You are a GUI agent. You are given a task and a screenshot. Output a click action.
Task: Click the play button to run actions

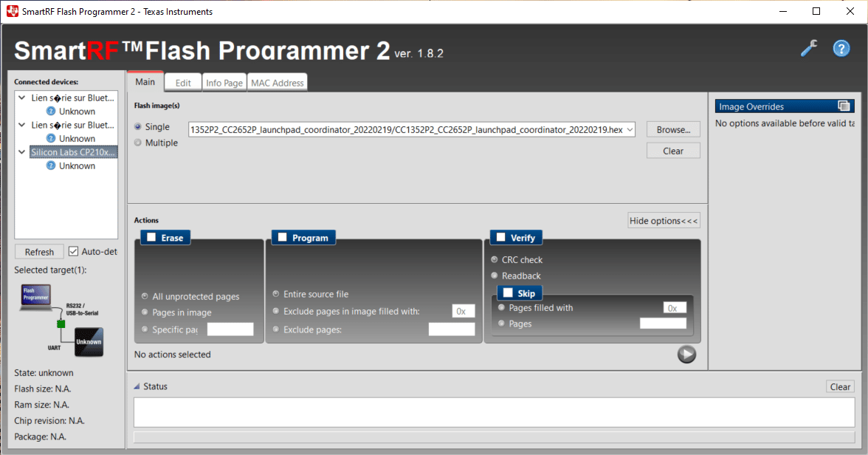click(x=686, y=354)
